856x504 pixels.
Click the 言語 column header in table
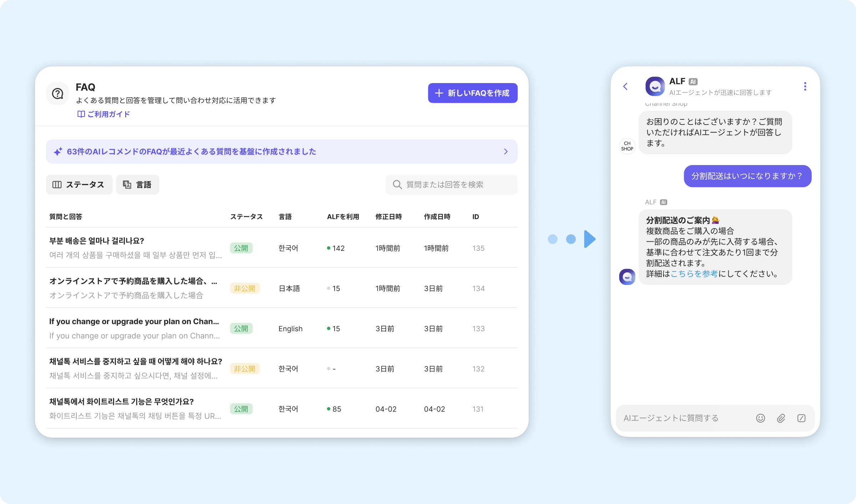pyautogui.click(x=285, y=217)
